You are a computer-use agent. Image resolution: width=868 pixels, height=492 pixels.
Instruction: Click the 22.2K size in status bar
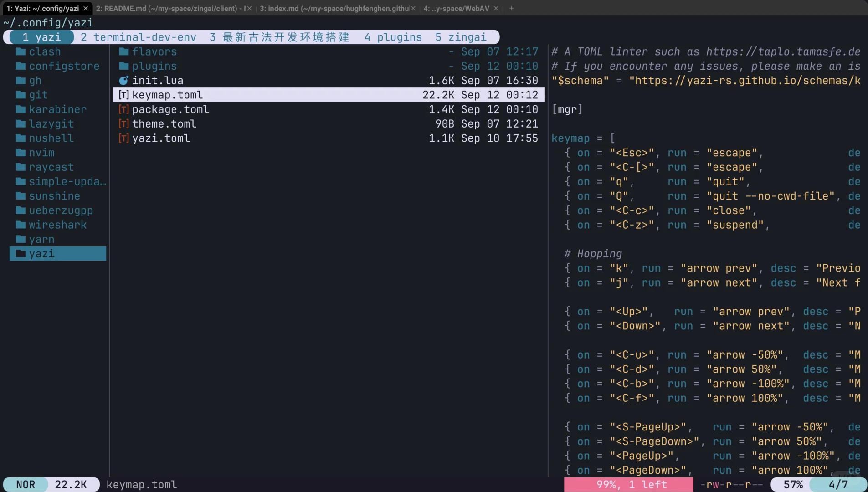pyautogui.click(x=71, y=484)
